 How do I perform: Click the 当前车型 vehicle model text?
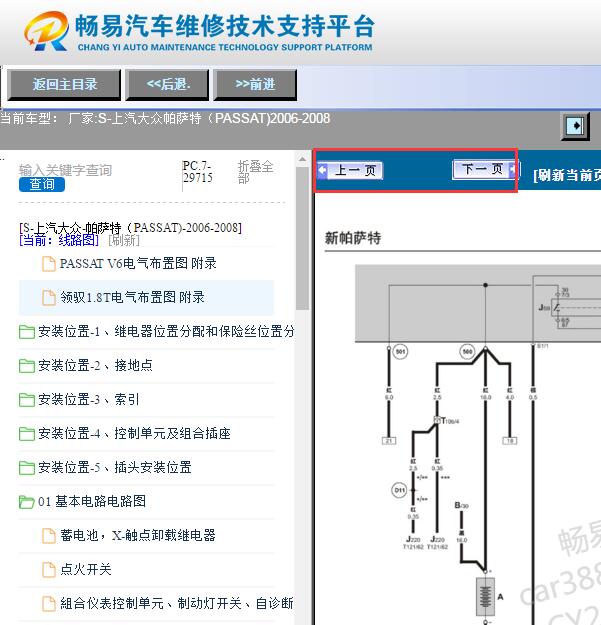coord(165,119)
